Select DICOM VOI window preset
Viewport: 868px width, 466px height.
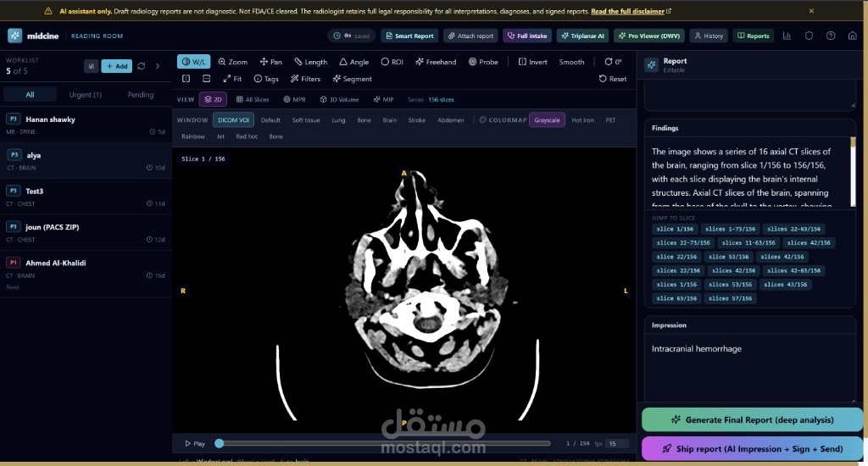click(x=233, y=120)
